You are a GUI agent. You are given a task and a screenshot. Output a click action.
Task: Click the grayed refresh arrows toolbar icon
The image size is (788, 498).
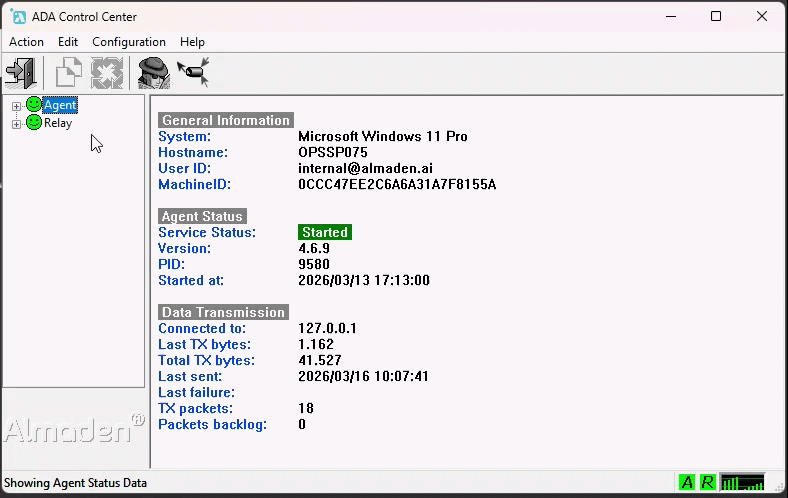coord(107,73)
